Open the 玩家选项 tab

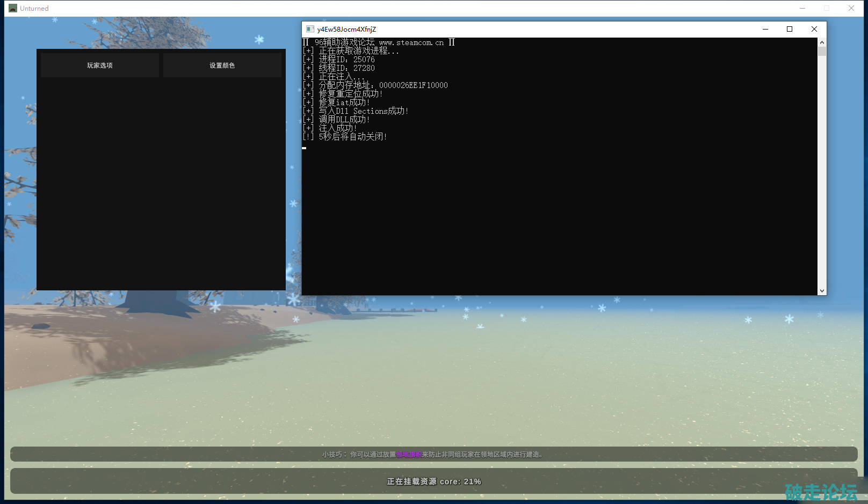coord(100,65)
